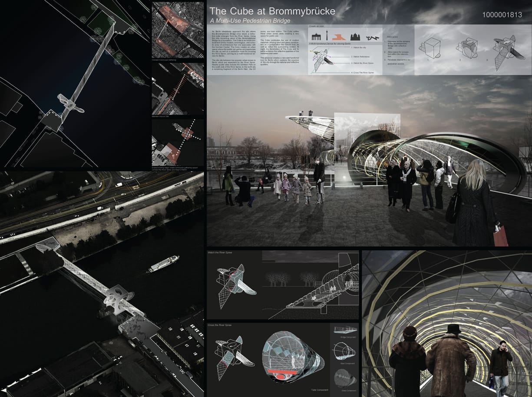Click the subtitle A Multi-Use Pedestrian Bridge

(x=250, y=21)
